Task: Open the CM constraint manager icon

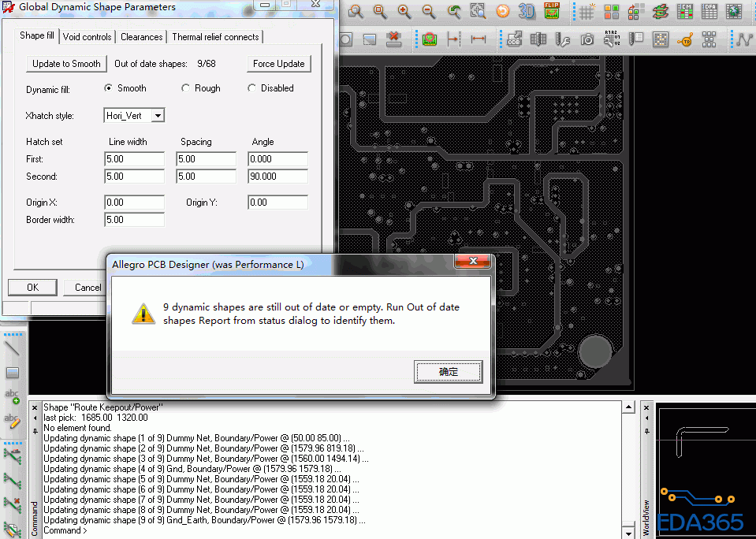Action: tap(684, 12)
